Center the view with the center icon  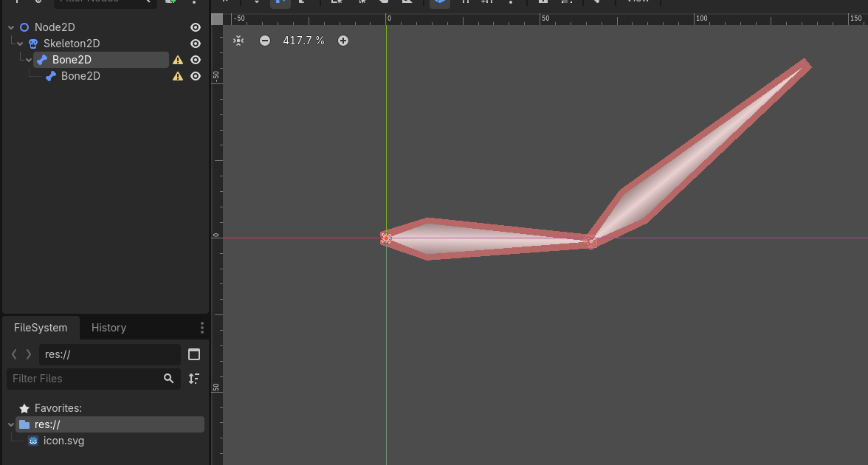click(238, 41)
